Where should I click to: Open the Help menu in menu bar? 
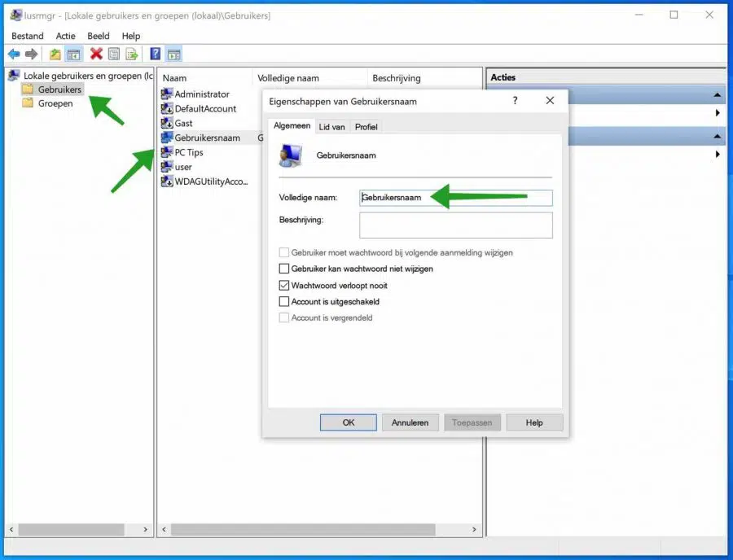coord(131,36)
